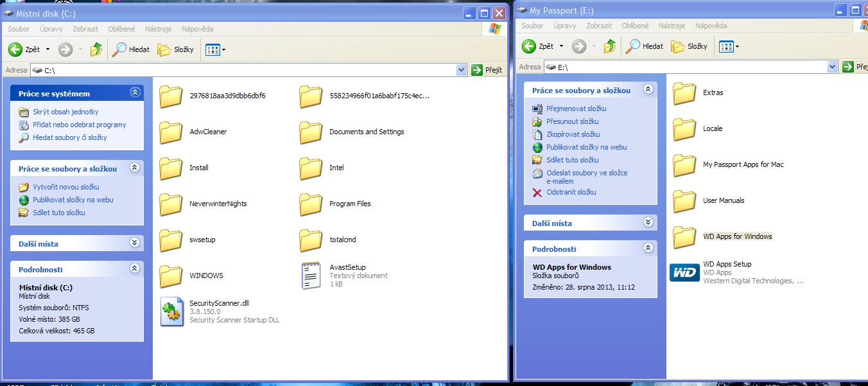868x386 pixels.
Task: Open SecurityScanner.dll file icon
Action: point(171,311)
